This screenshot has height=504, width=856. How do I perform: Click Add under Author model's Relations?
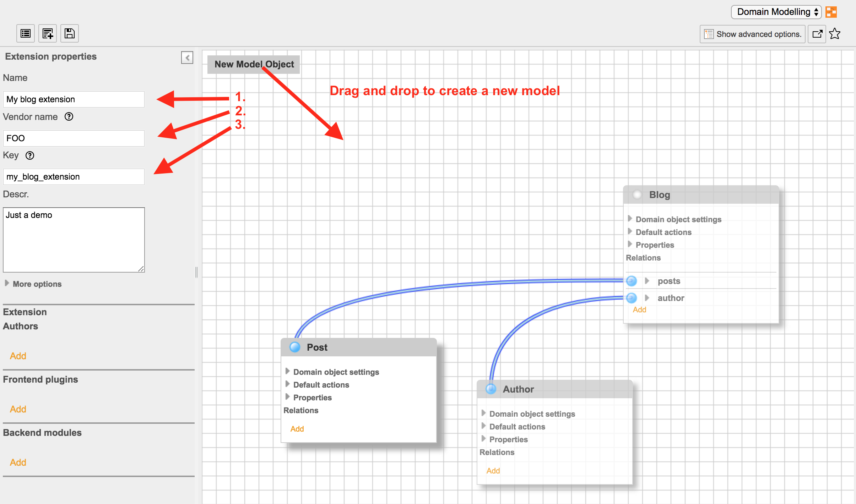tap(493, 471)
